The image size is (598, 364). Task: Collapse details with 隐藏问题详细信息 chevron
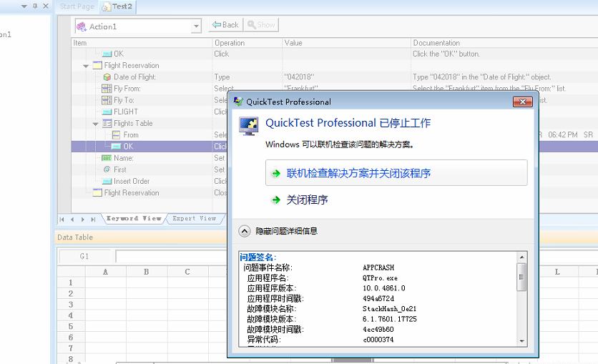(245, 231)
